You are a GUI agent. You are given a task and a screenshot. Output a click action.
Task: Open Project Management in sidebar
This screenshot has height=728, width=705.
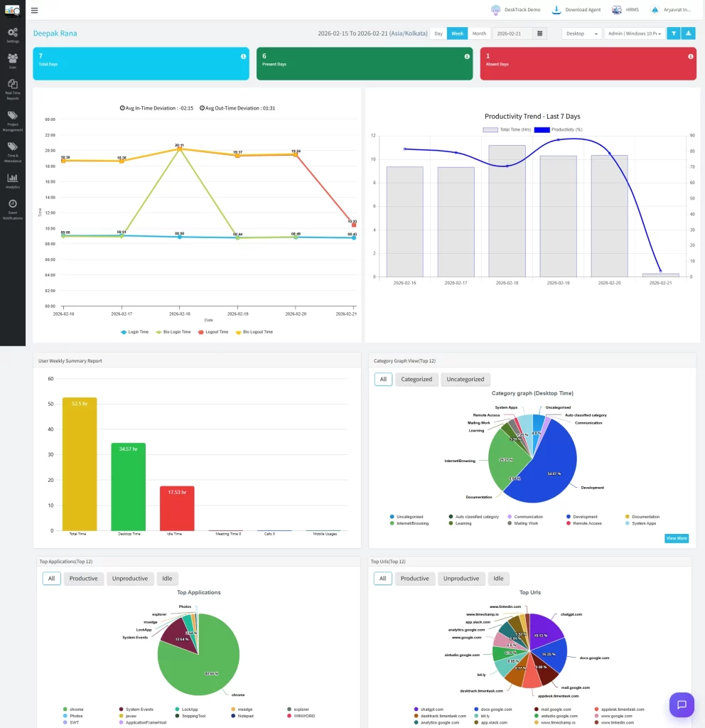13,121
